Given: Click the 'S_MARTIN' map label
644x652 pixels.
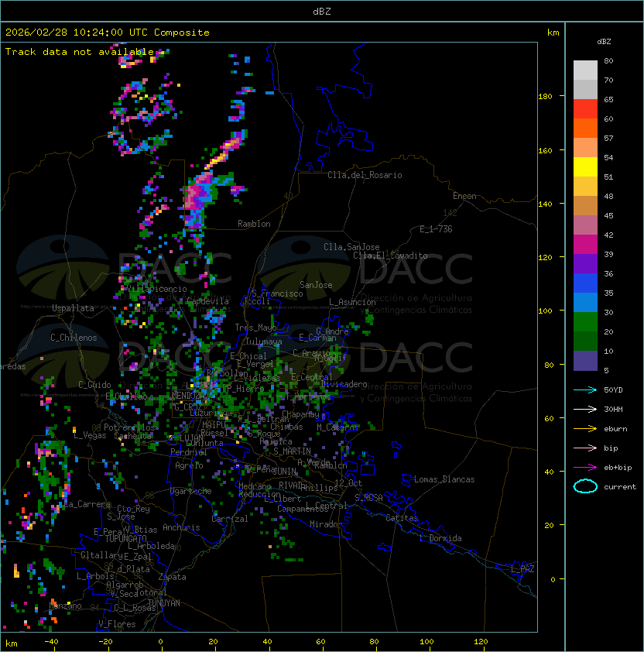Looking at the screenshot, I should point(292,451).
